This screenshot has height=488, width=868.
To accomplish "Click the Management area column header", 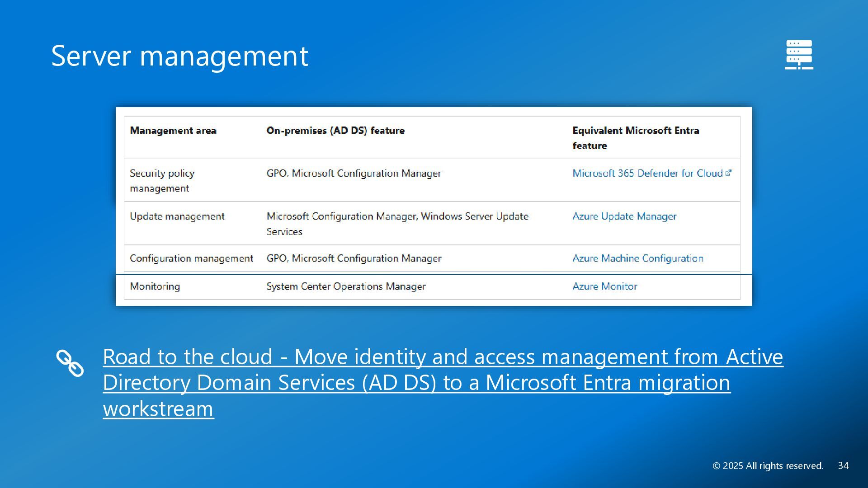I will point(173,130).
